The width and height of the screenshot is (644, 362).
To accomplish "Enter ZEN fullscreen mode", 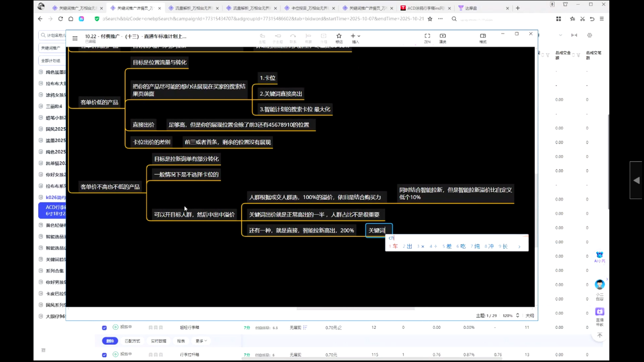I will click(x=427, y=36).
